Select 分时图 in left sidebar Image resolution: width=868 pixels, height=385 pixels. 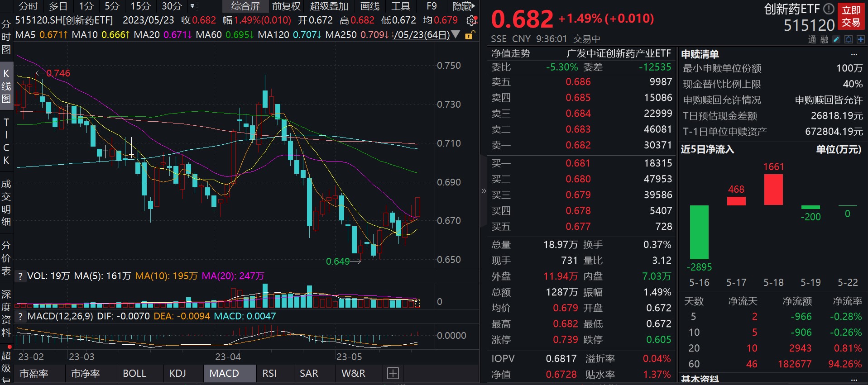[x=6, y=37]
